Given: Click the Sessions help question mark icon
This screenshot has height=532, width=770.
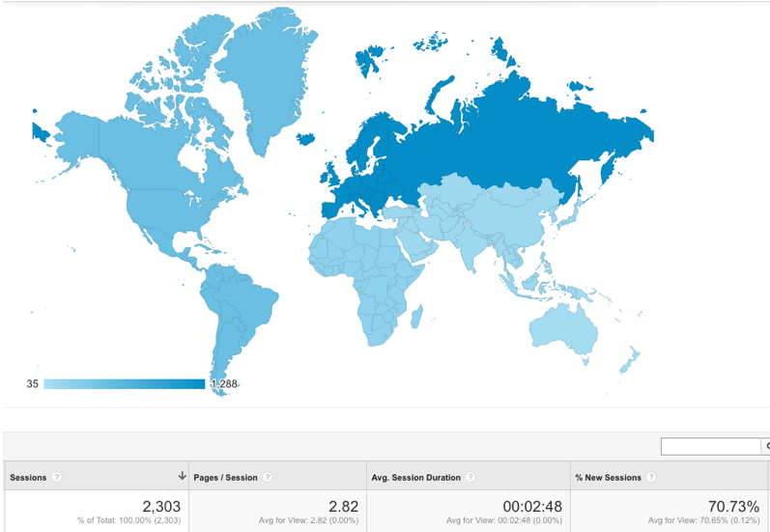Looking at the screenshot, I should (x=57, y=477).
